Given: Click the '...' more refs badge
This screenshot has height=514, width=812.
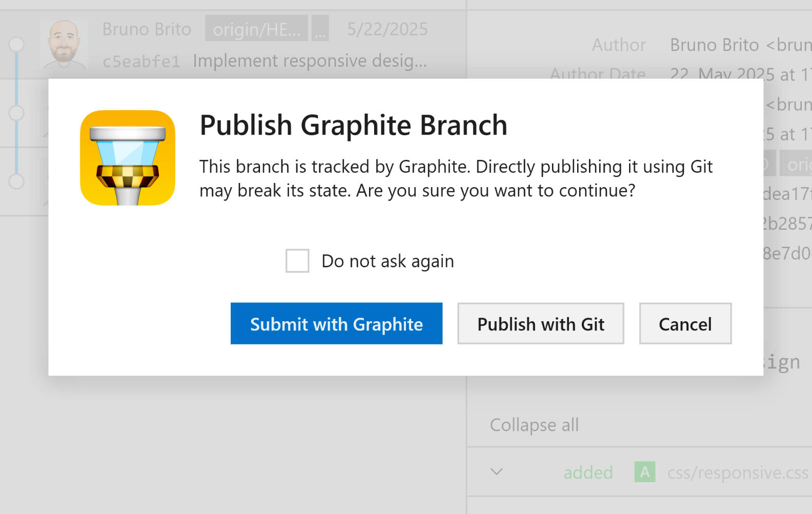Looking at the screenshot, I should point(320,29).
